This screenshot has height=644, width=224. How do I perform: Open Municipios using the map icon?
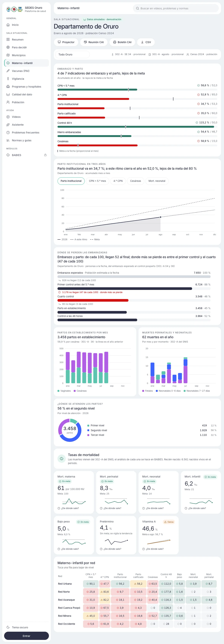click(8, 55)
